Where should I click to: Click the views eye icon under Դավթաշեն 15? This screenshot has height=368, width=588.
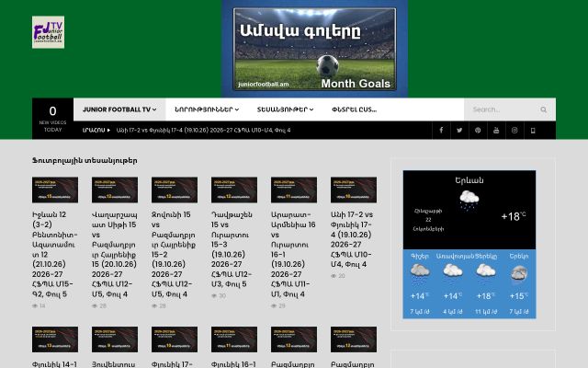[x=214, y=296]
